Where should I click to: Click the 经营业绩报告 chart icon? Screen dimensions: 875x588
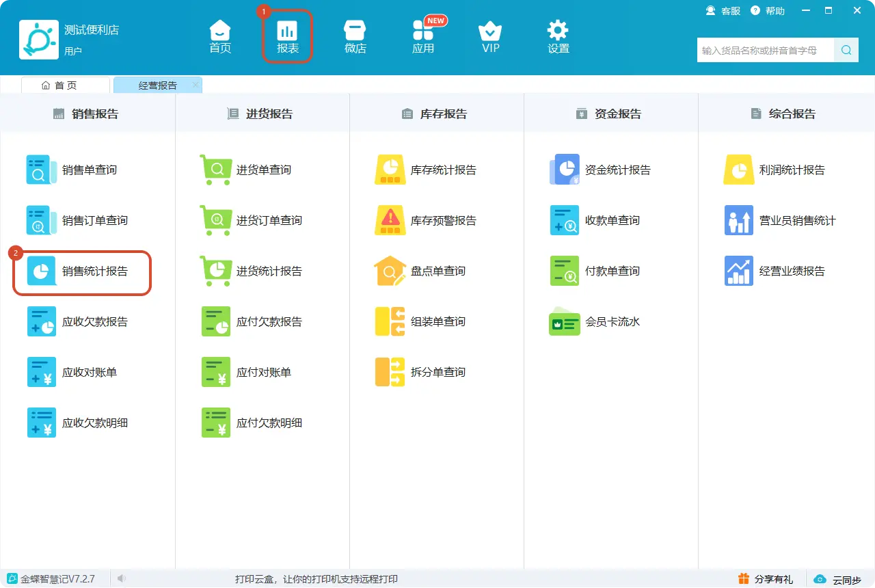pyautogui.click(x=738, y=271)
